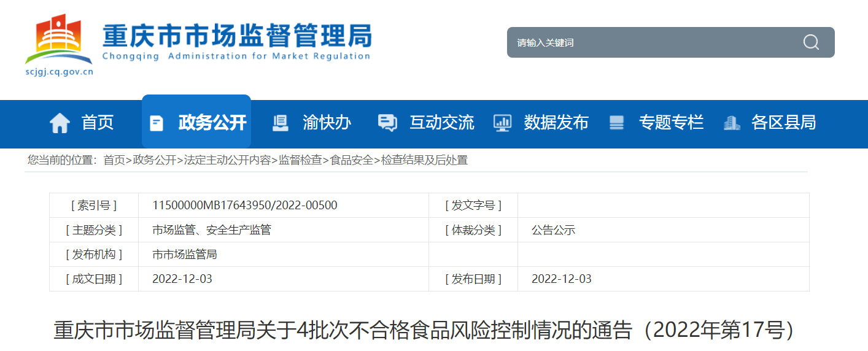Open 各区县局 menu item
This screenshot has width=868, height=351.
click(x=784, y=123)
